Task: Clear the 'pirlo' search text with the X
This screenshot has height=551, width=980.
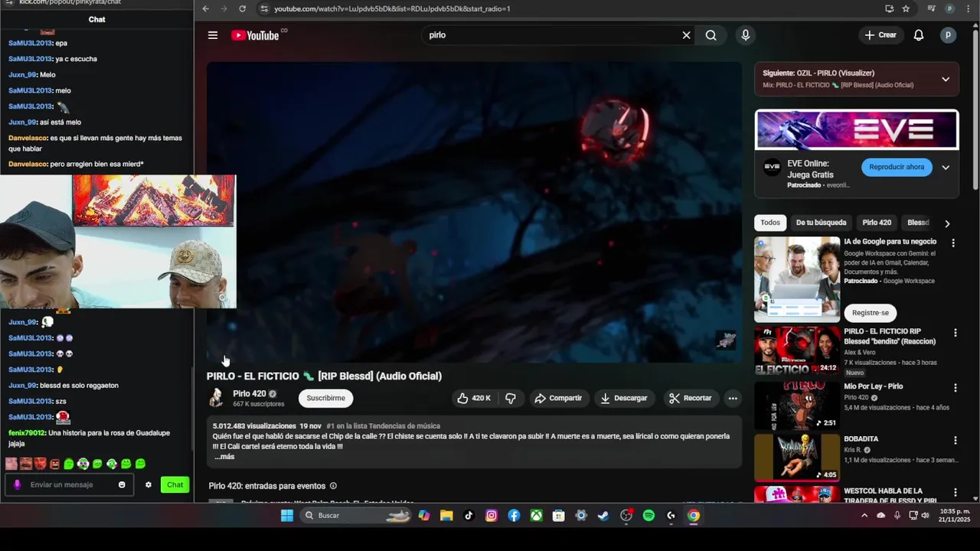Action: coord(686,35)
